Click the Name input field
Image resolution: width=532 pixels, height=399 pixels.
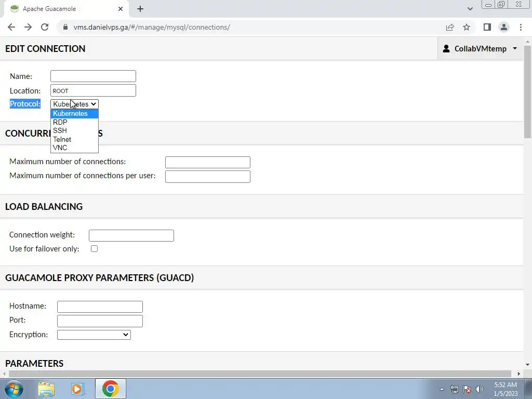(93, 76)
